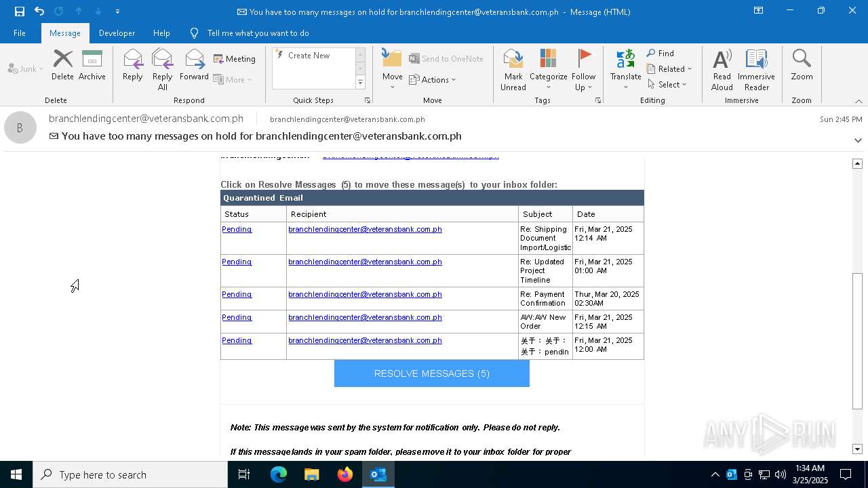Click scroll up arrow of message pane
Image resolution: width=868 pixels, height=488 pixels.
[x=857, y=163]
